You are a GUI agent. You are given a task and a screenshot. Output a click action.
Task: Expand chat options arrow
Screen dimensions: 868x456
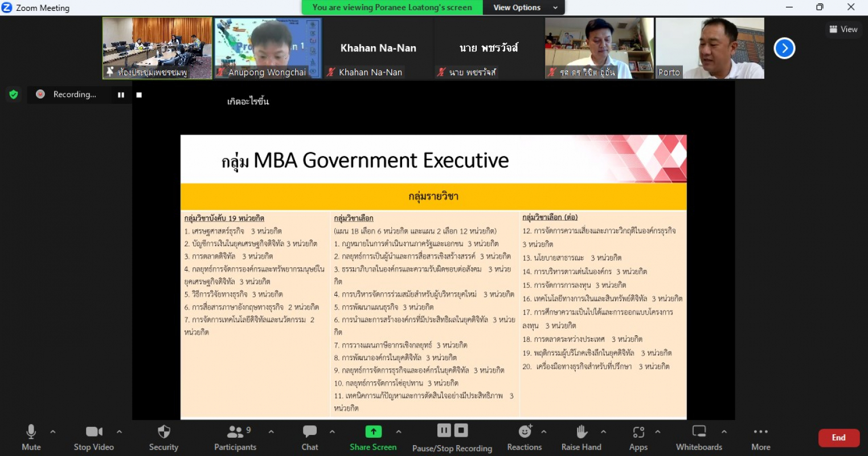pyautogui.click(x=332, y=432)
